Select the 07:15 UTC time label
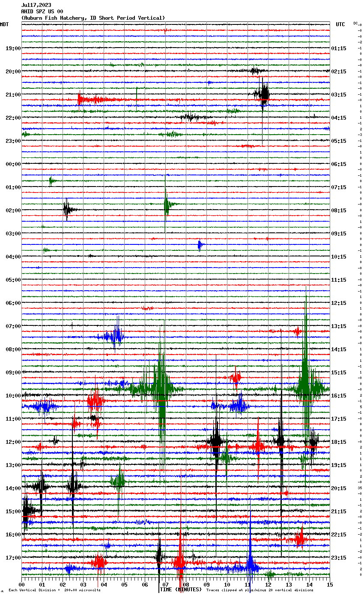 coord(339,187)
